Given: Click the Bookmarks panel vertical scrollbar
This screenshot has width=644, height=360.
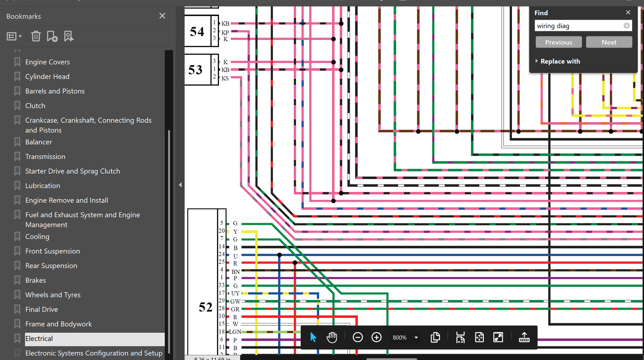Looking at the screenshot, I should [x=169, y=241].
